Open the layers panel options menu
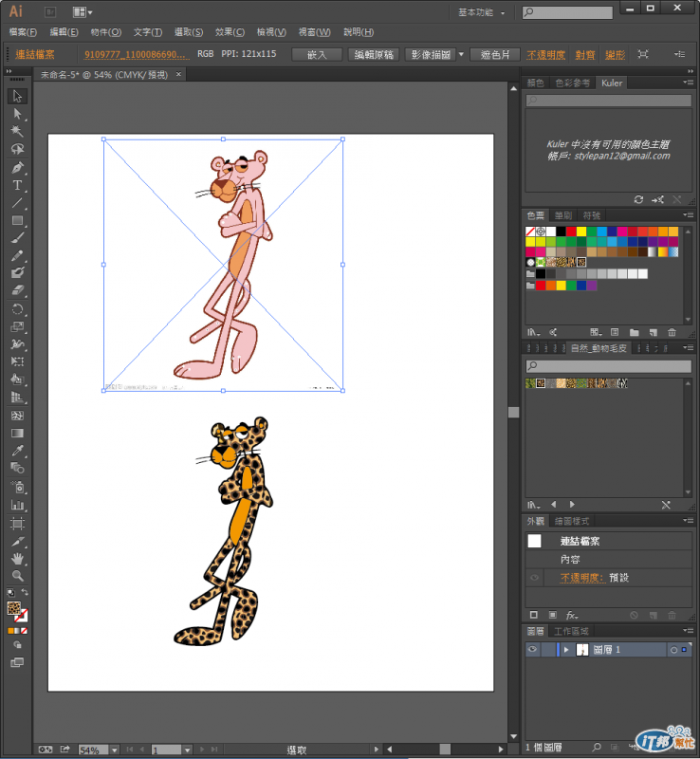700x759 pixels. 688,630
